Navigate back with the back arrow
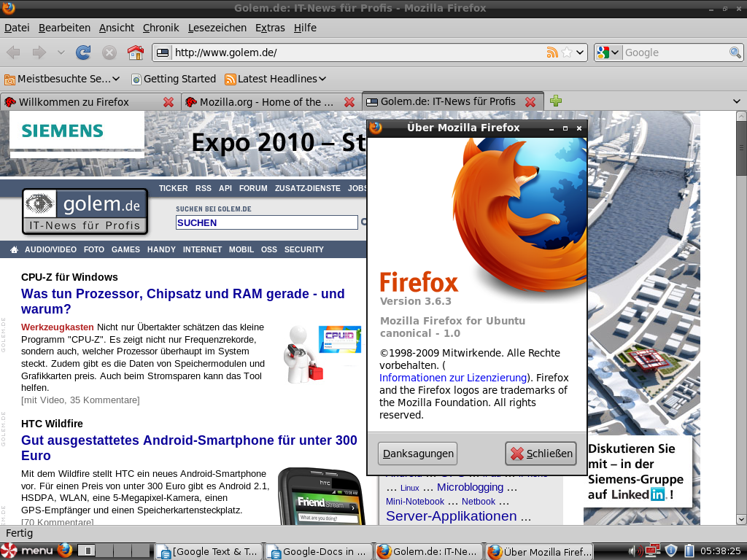 pos(12,52)
